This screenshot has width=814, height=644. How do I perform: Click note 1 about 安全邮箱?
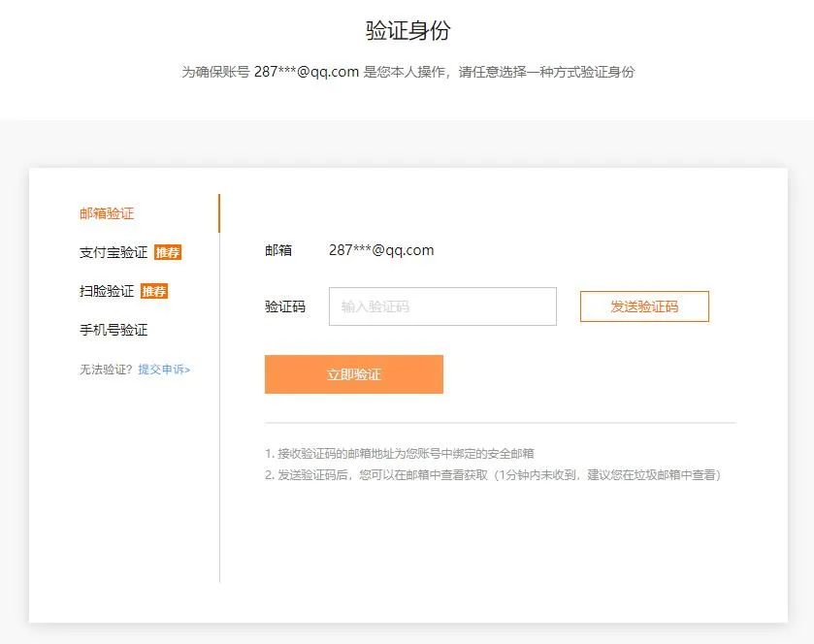tap(399, 454)
